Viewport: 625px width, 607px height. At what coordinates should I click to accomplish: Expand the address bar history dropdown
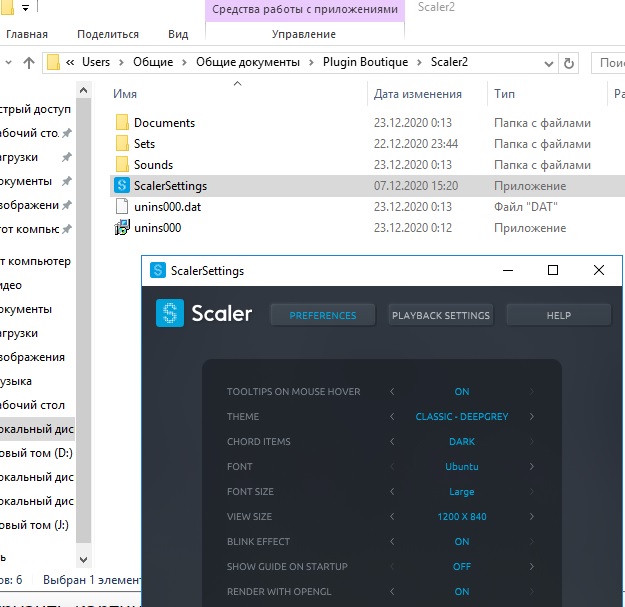click(x=549, y=63)
